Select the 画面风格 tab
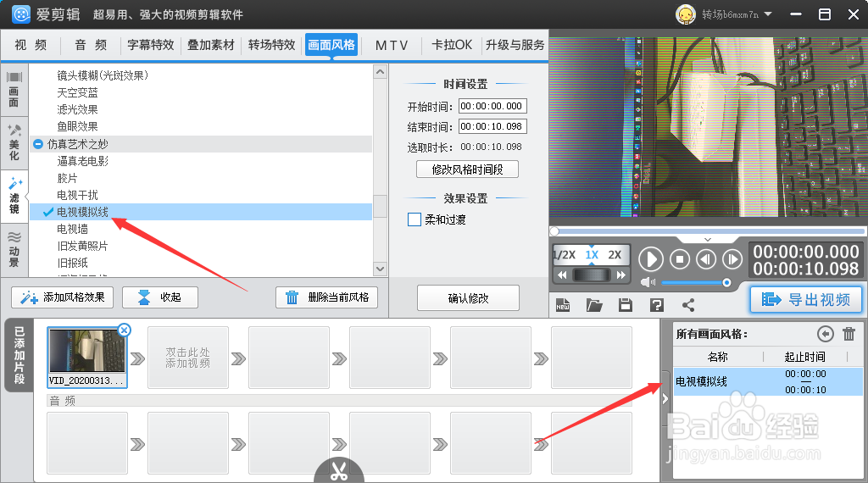Image resolution: width=868 pixels, height=483 pixels. coord(331,45)
